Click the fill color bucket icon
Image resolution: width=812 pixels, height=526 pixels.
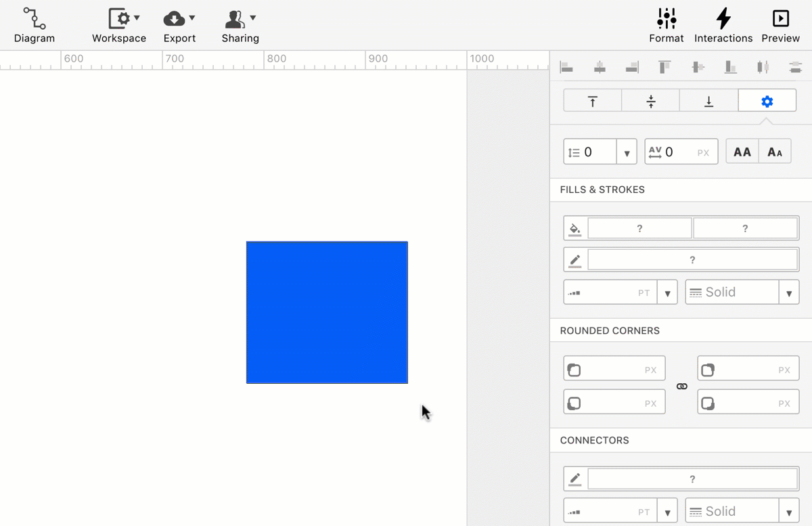(x=574, y=228)
